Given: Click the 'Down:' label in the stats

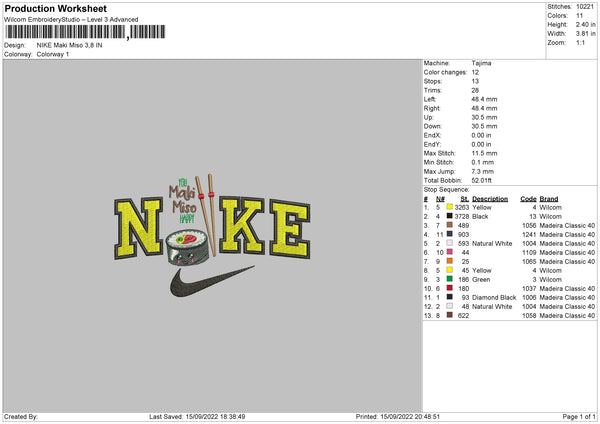Looking at the screenshot, I should (x=432, y=126).
